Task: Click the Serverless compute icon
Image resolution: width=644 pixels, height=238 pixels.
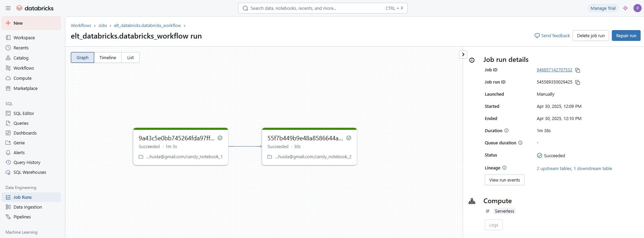Action: pos(487,211)
